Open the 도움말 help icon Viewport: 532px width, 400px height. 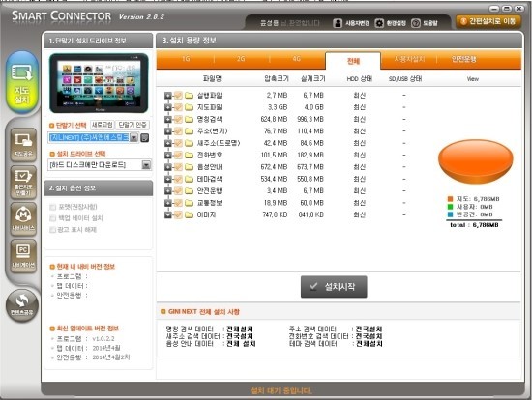pyautogui.click(x=416, y=23)
